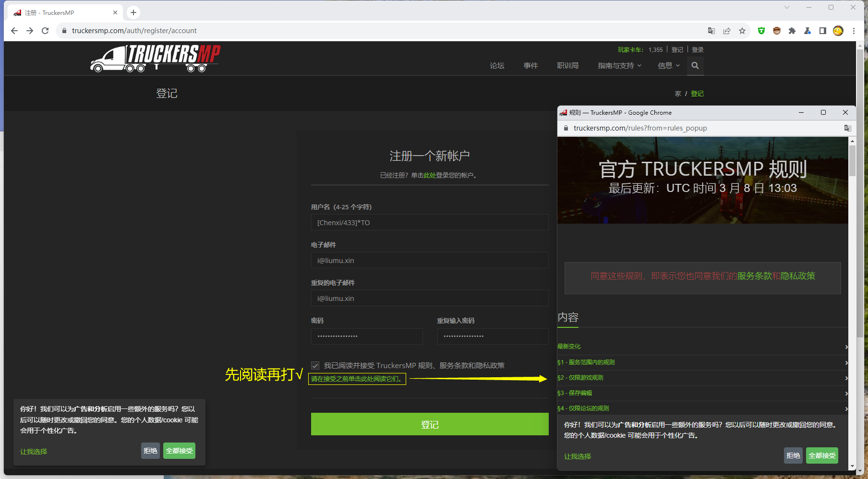Image resolution: width=868 pixels, height=479 pixels.
Task: Click 全部接受 in the rules popup cookie banner
Action: [x=822, y=455]
